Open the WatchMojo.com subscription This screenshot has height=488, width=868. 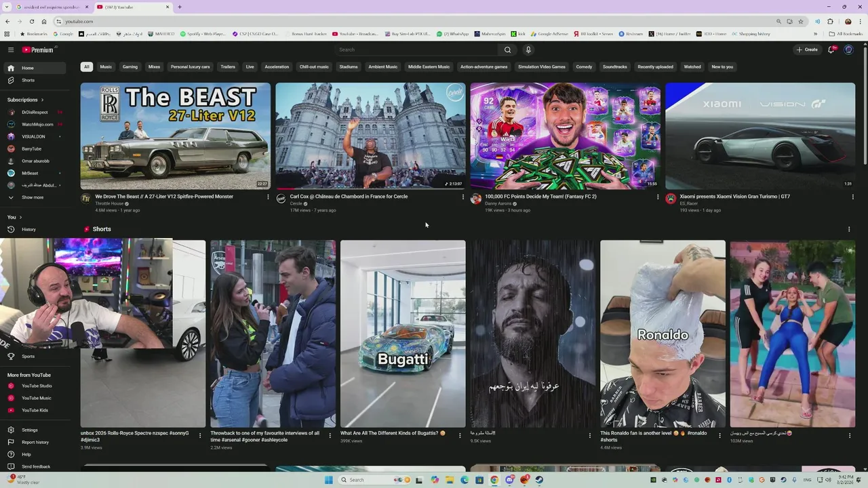34,124
